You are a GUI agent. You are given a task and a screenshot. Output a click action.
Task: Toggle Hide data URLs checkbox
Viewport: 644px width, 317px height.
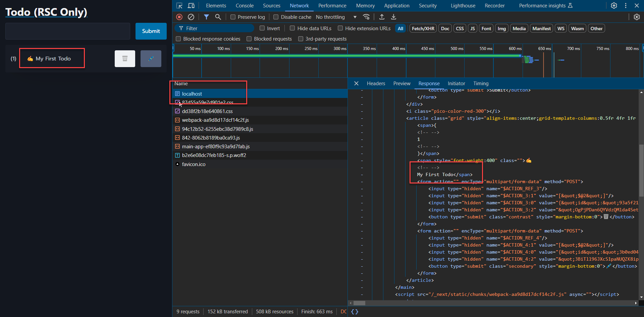point(292,28)
